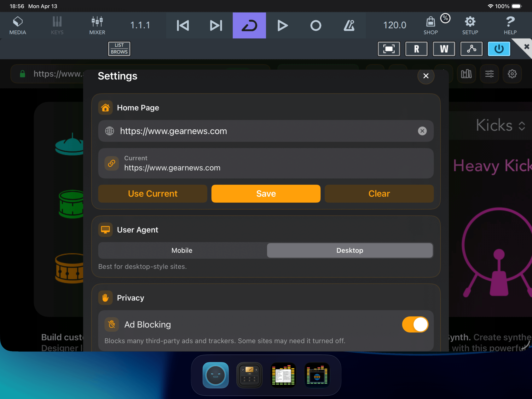Click the User Agent monitor icon

105,230
